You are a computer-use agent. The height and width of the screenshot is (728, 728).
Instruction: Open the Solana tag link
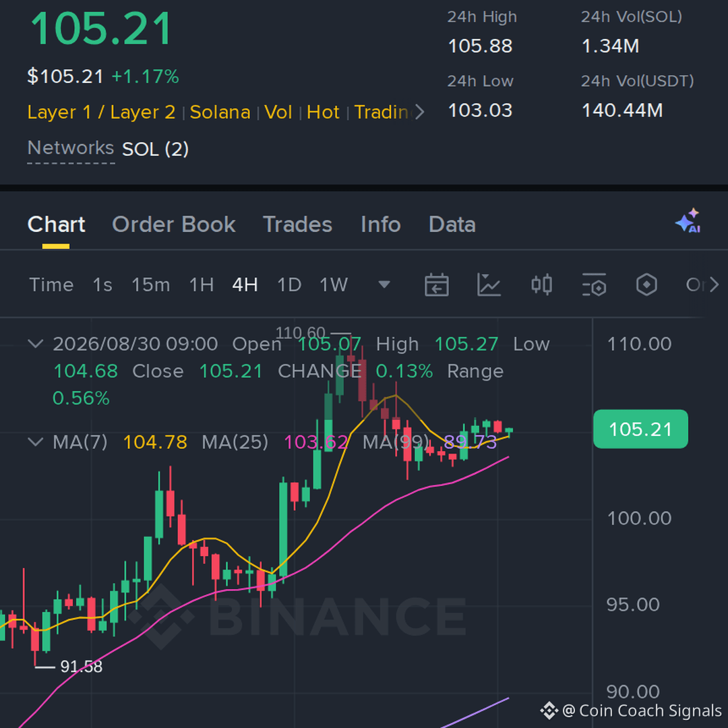pos(220,113)
